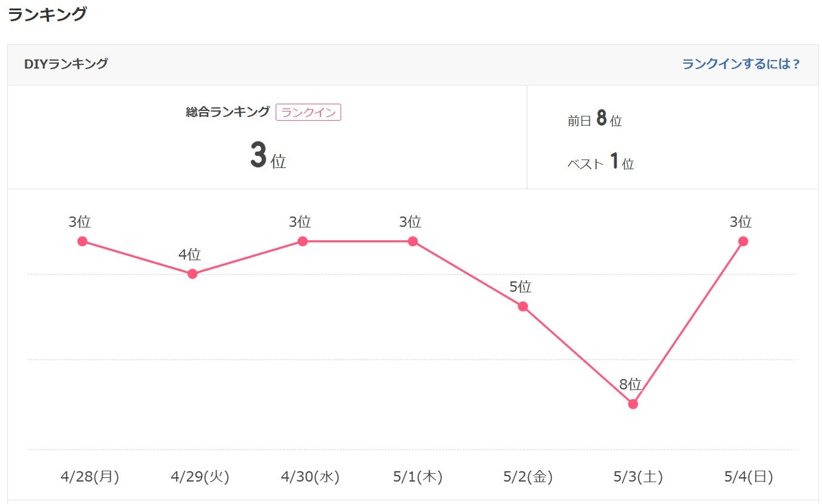Click the 5/2(金) date axis label
The height and width of the screenshot is (504, 822).
(x=528, y=477)
